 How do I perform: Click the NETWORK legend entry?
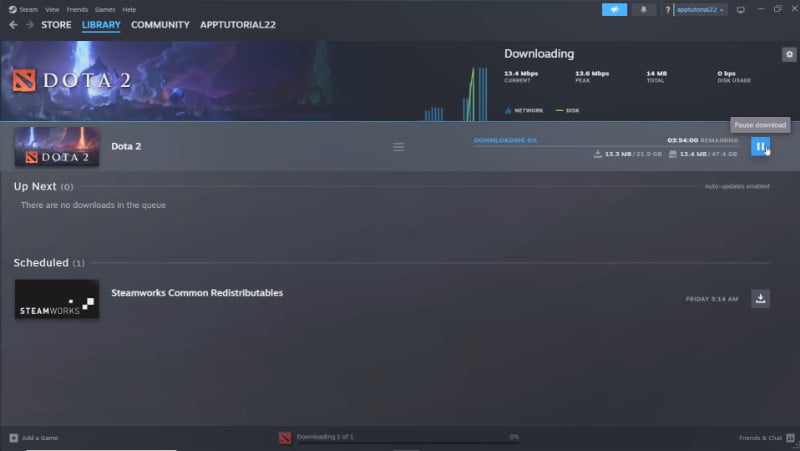(524, 110)
